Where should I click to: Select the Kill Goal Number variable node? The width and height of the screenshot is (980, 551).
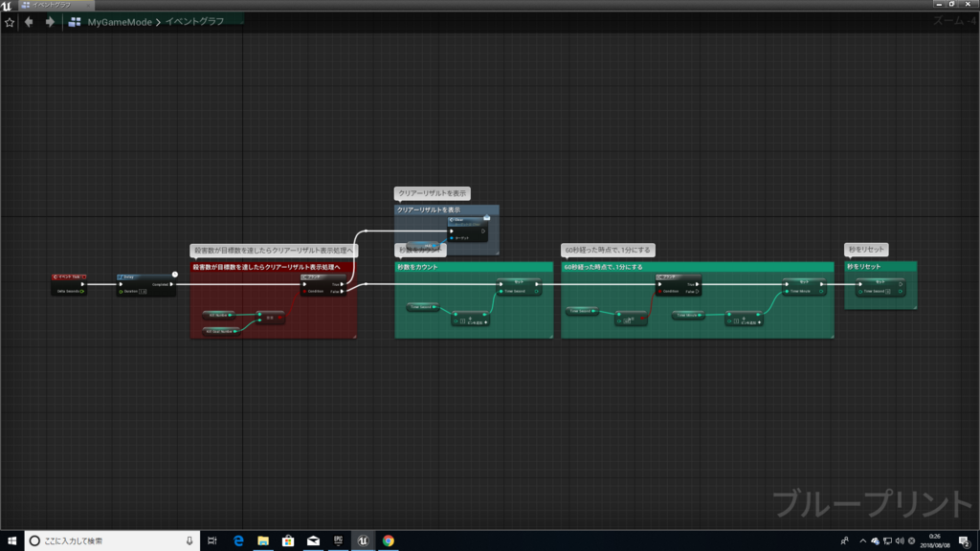(221, 331)
